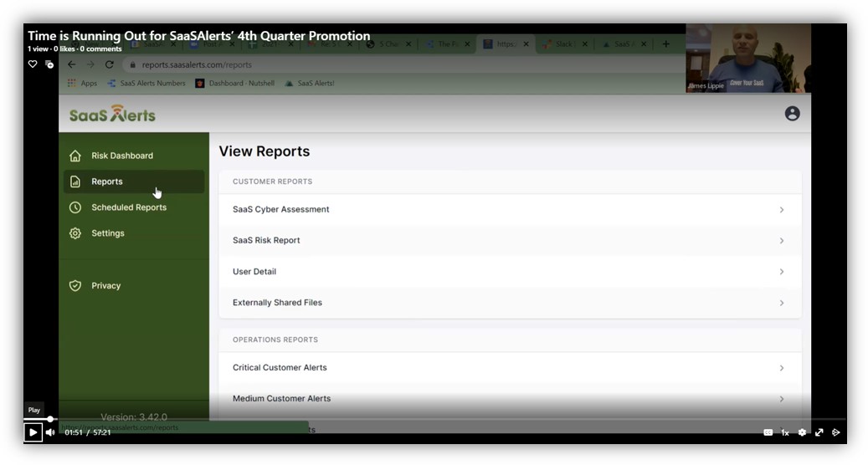
Task: Seek on the video progress bar
Action: click(x=434, y=419)
